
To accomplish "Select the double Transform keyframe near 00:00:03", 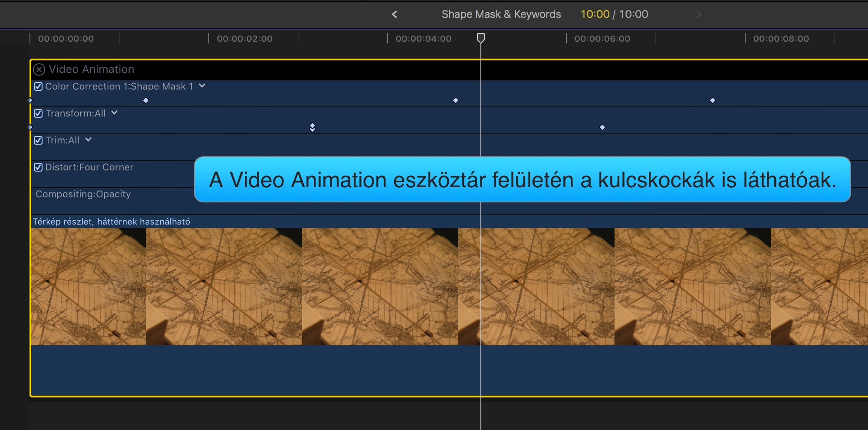I will 312,127.
